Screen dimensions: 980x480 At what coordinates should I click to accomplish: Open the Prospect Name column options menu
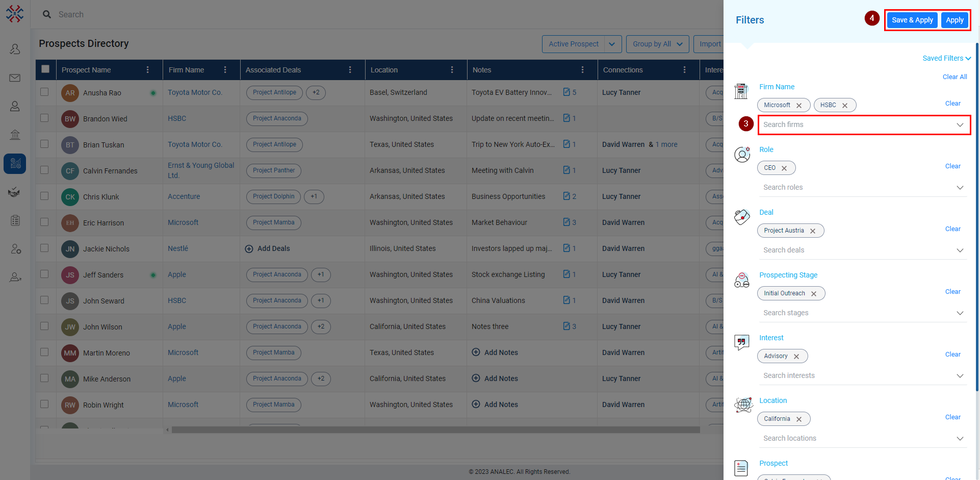click(x=148, y=70)
